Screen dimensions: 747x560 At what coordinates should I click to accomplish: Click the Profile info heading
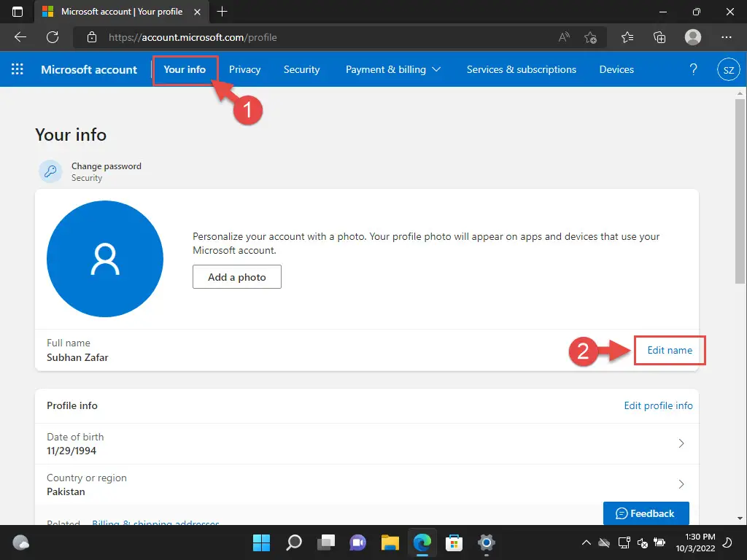click(x=72, y=405)
